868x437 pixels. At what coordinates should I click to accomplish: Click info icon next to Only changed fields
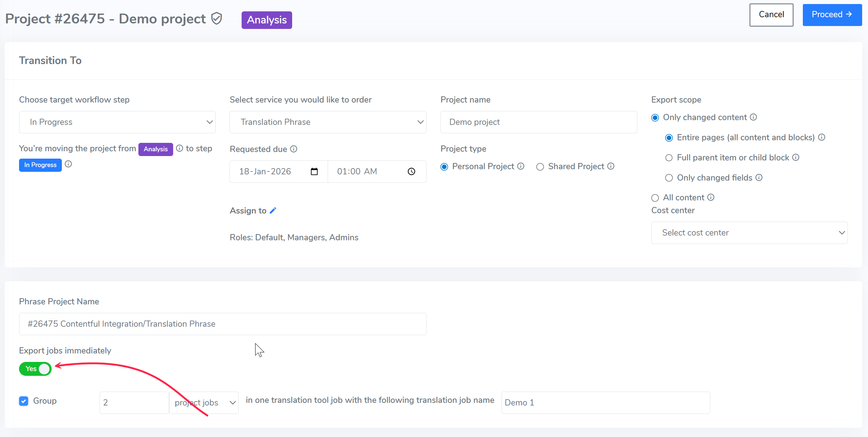759,177
